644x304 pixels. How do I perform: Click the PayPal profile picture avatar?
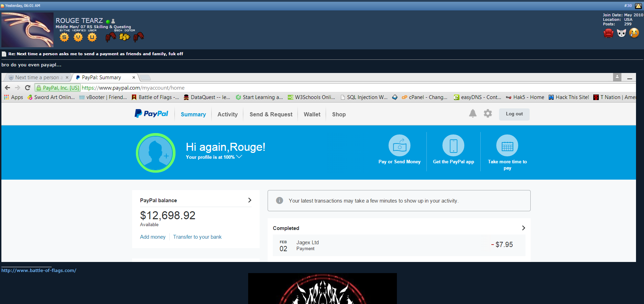[155, 153]
